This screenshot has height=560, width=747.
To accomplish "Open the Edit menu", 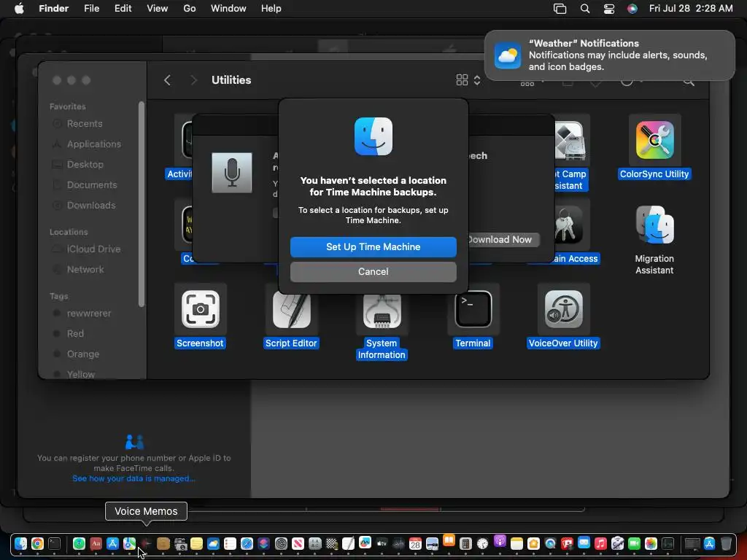I will pyautogui.click(x=123, y=9).
